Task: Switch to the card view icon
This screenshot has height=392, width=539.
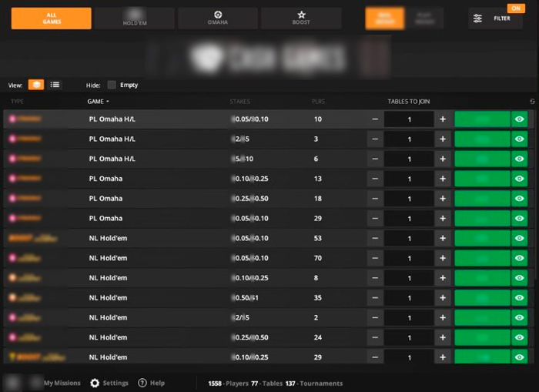Action: click(36, 85)
